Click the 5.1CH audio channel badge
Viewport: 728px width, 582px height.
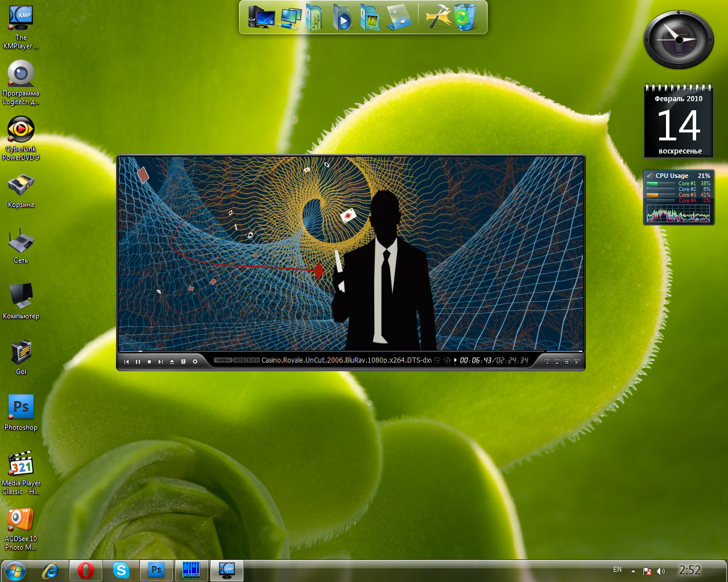coord(253,360)
